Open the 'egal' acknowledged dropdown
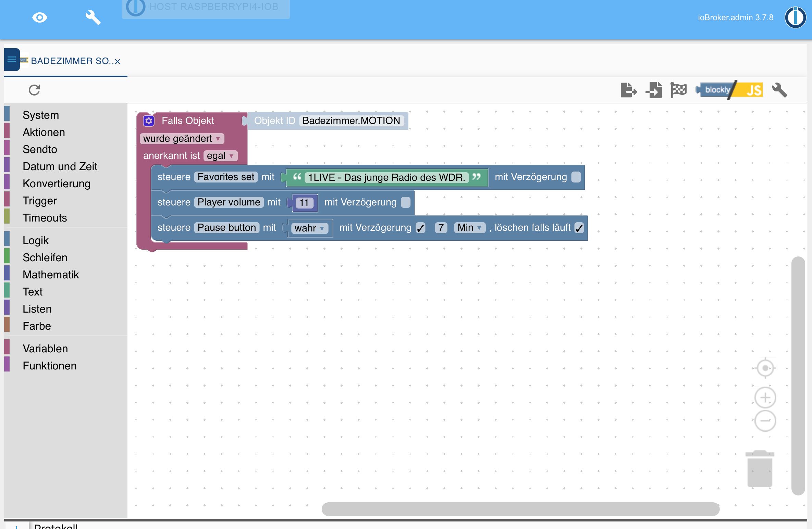 [x=220, y=156]
